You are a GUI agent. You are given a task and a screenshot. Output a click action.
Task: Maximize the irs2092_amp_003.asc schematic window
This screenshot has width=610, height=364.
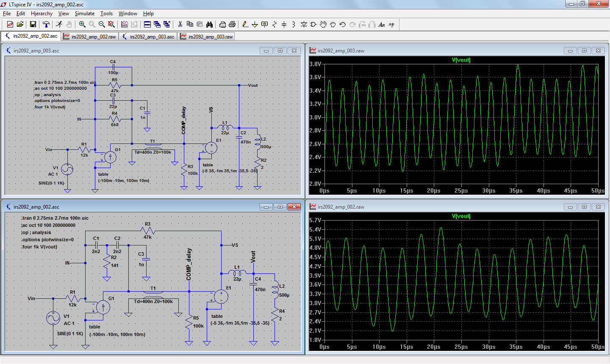280,51
